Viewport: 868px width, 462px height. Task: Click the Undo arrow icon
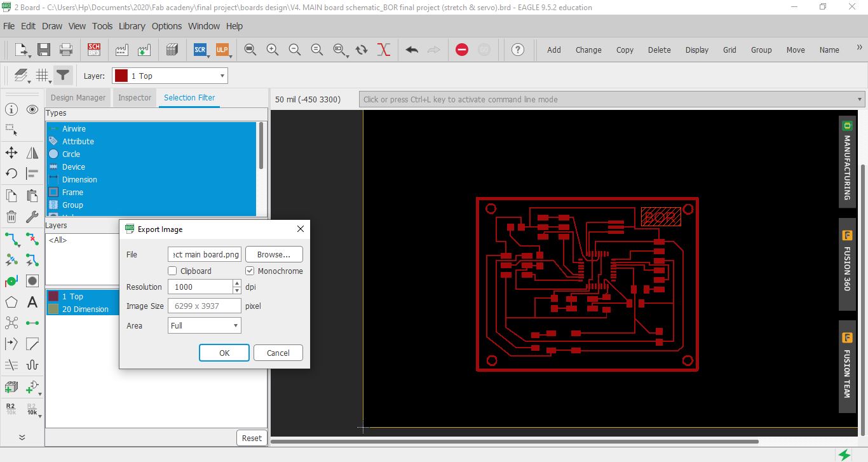(412, 50)
